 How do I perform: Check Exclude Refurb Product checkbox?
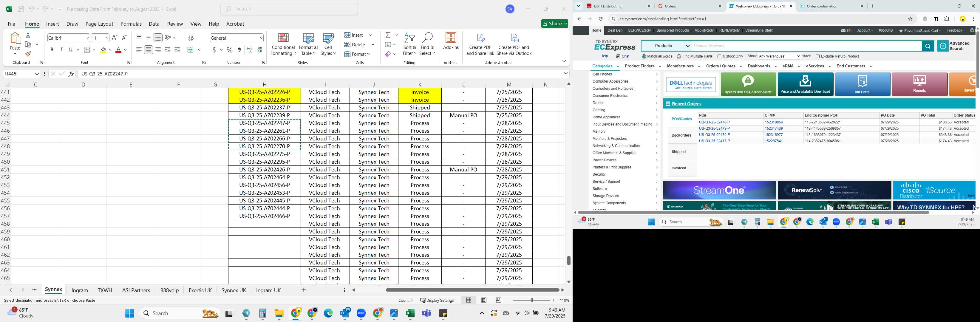coord(818,56)
